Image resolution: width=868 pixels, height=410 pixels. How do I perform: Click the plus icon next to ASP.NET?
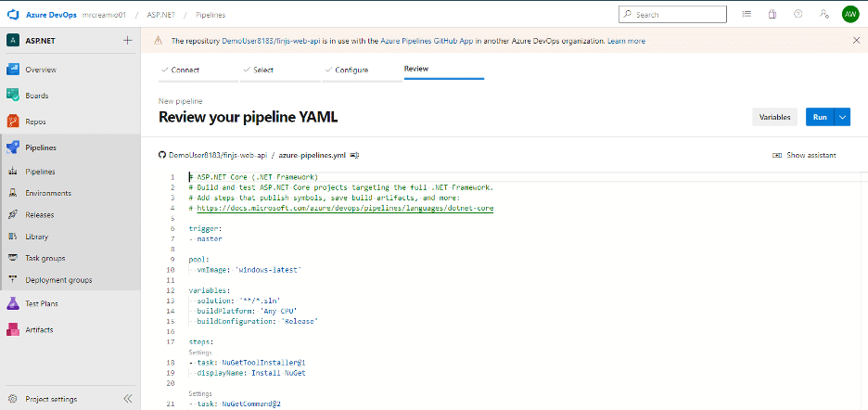tap(127, 41)
